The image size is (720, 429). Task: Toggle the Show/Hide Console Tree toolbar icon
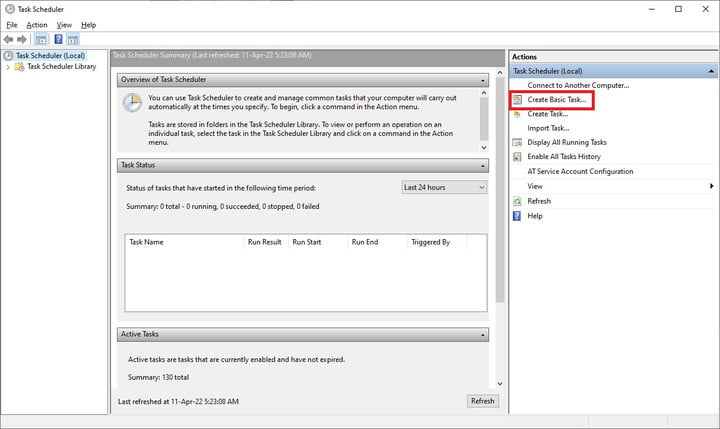41,40
